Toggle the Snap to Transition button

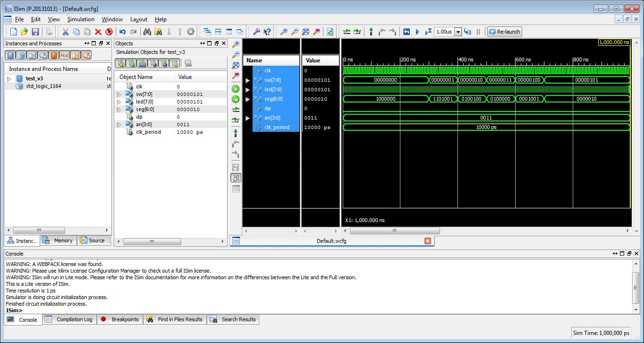(x=236, y=178)
